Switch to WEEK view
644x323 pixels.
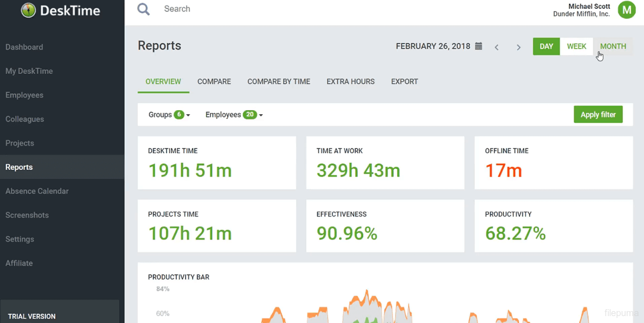point(577,46)
